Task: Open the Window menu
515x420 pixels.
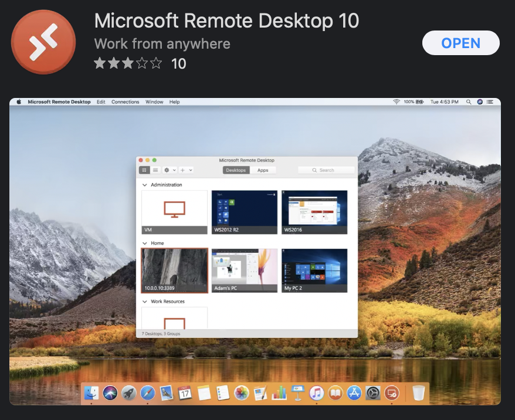Action: coord(154,102)
